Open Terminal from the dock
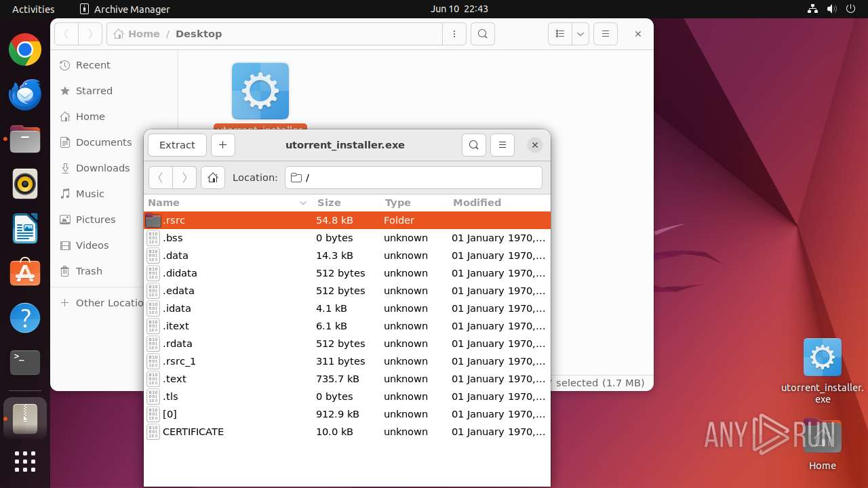Image resolution: width=868 pixels, height=488 pixels. 25,363
